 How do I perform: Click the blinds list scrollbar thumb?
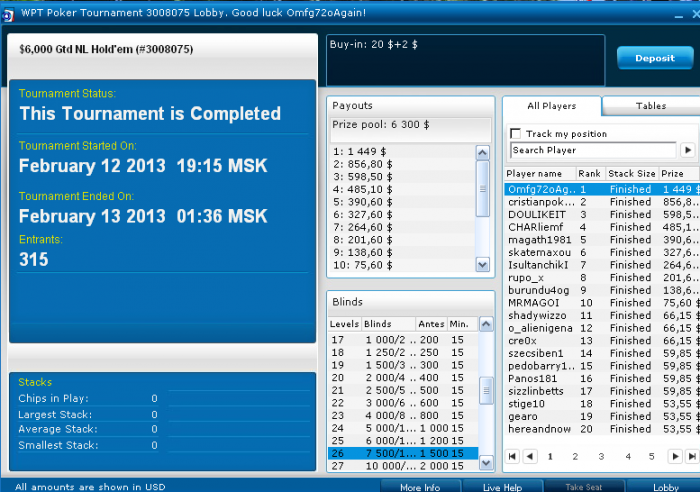(x=486, y=390)
